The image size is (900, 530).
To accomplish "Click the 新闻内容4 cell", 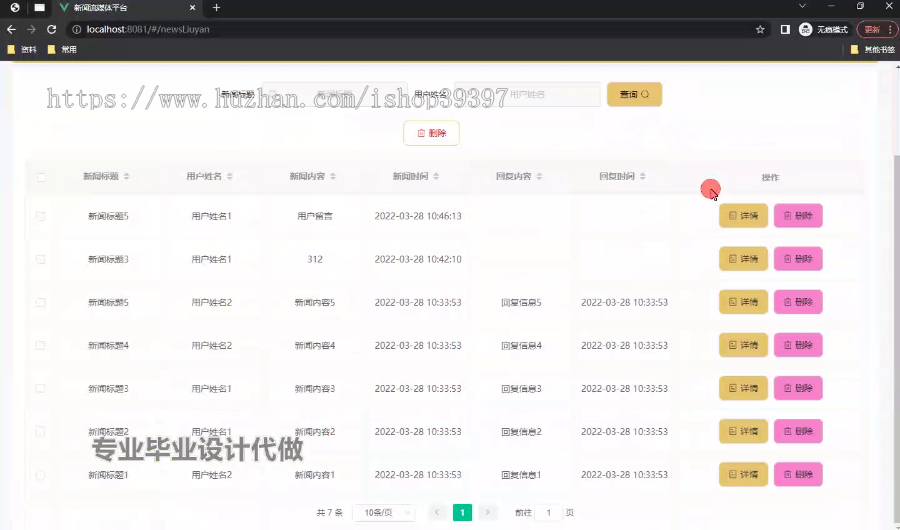I will 315,345.
